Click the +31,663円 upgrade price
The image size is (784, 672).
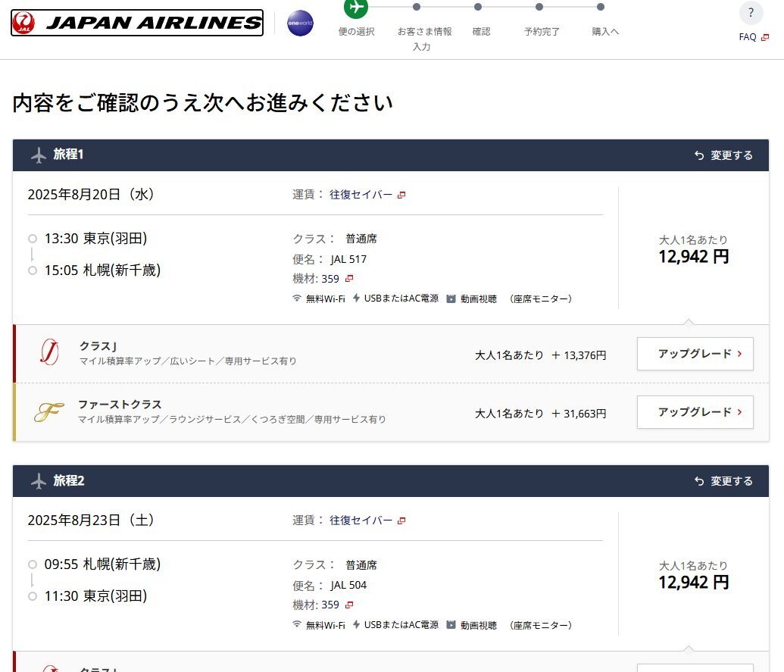(579, 414)
